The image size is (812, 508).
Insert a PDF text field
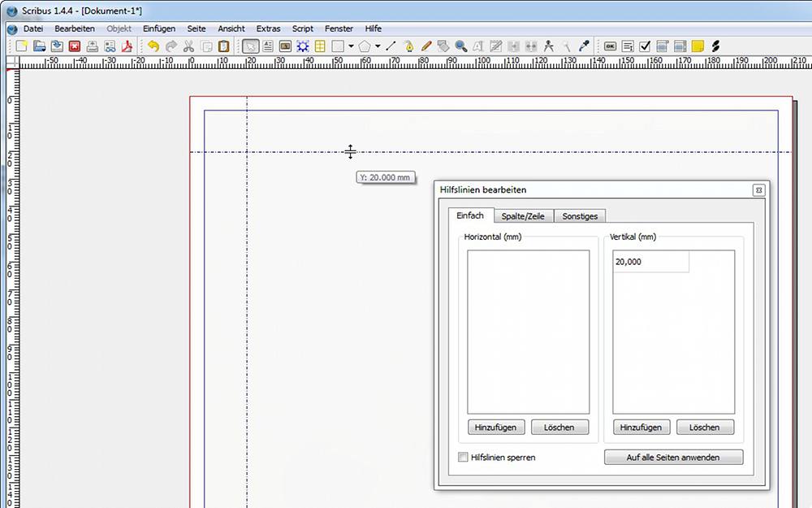(x=628, y=46)
